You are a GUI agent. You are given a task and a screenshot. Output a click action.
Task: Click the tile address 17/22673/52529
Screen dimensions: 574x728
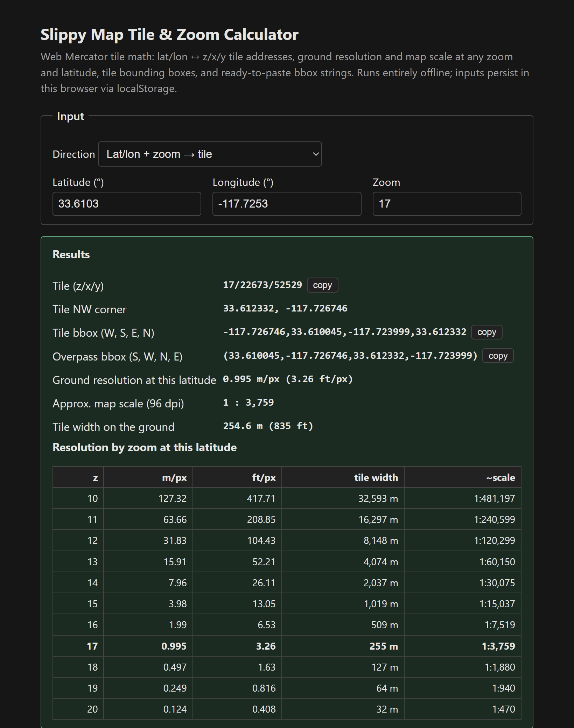pyautogui.click(x=262, y=285)
